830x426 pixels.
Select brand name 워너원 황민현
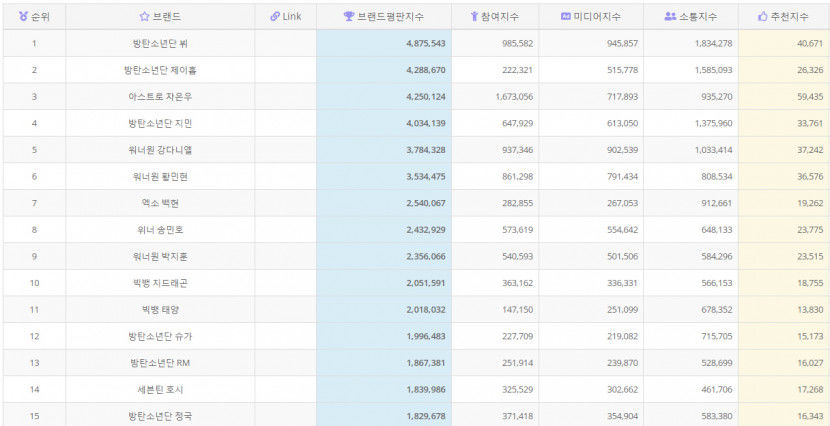[160, 177]
